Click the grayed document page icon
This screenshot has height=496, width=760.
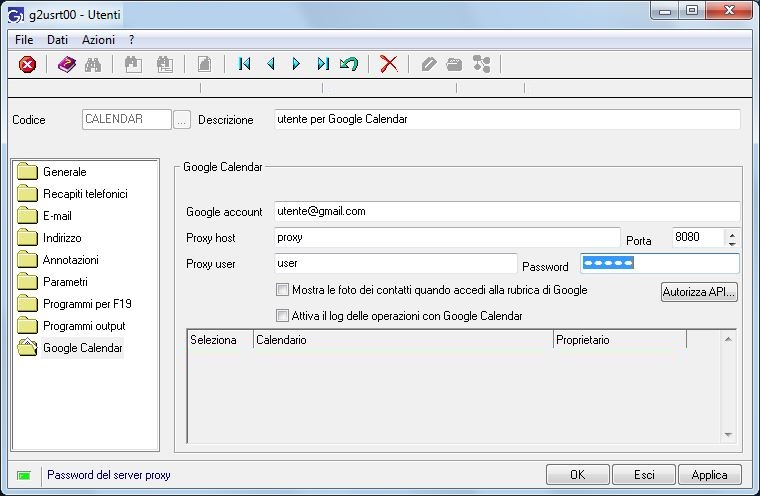pyautogui.click(x=205, y=64)
